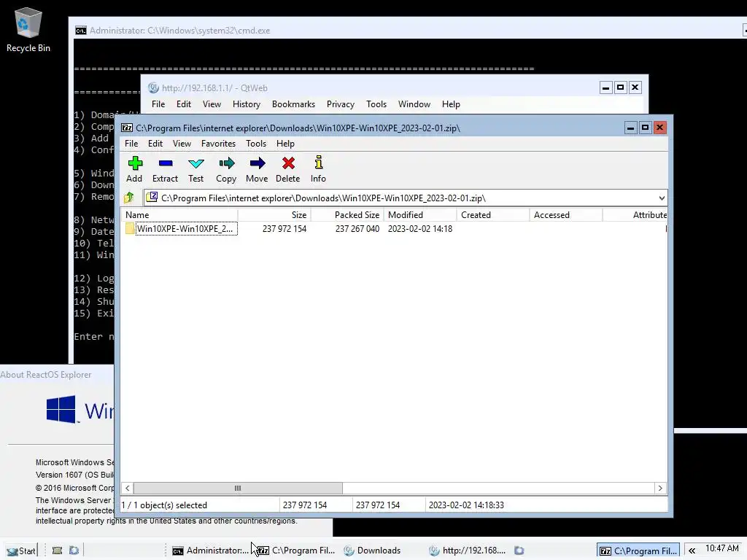The height and width of the screenshot is (560, 747).
Task: Open the 7-Zip Edit menu
Action: (155, 144)
